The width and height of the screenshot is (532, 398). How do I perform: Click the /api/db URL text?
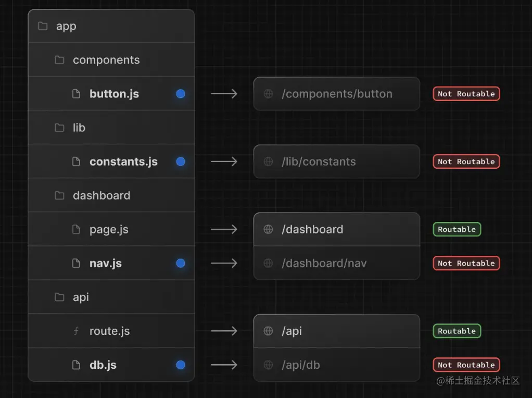300,365
